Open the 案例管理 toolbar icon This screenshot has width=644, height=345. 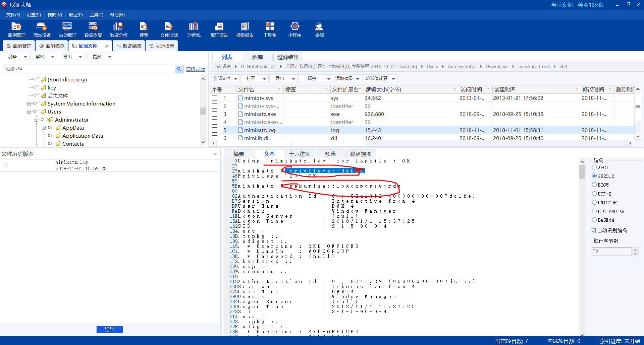click(16, 30)
